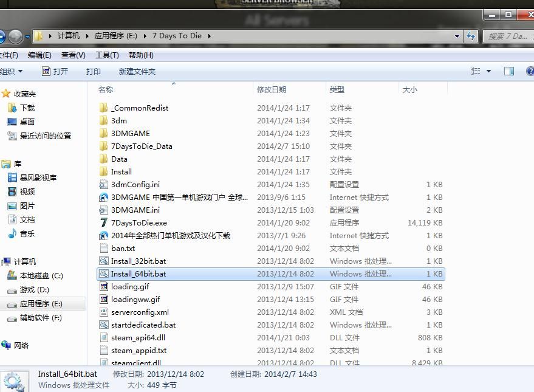Click the steam_api64.dll file icon
534x392 pixels.
coord(104,338)
